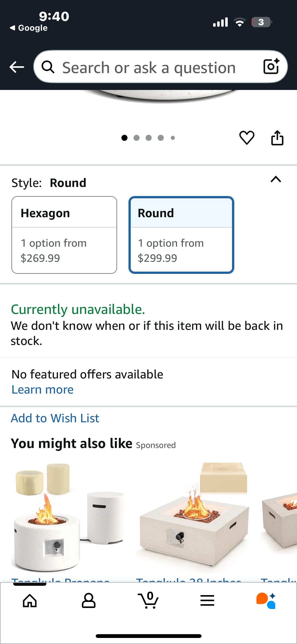The image size is (297, 644).
Task: Go to Home tab in bottom bar
Action: click(x=30, y=601)
